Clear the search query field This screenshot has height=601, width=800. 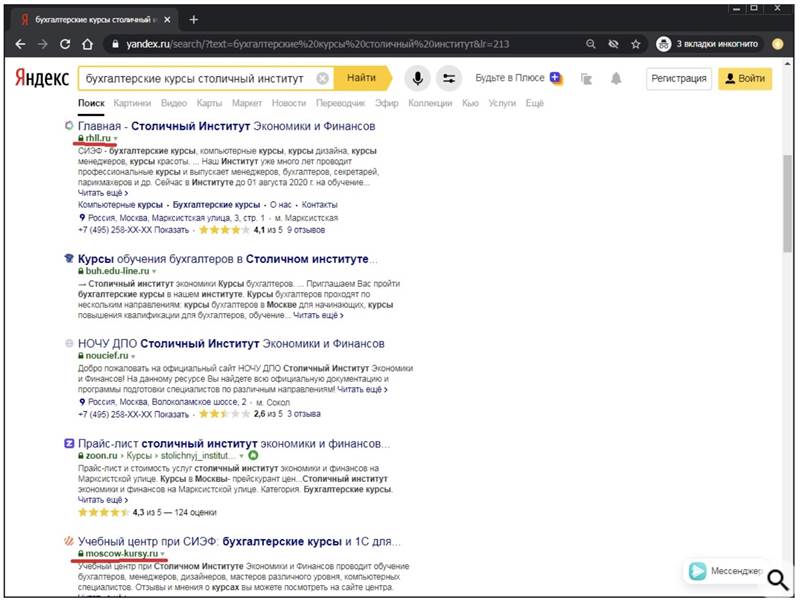pos(322,79)
